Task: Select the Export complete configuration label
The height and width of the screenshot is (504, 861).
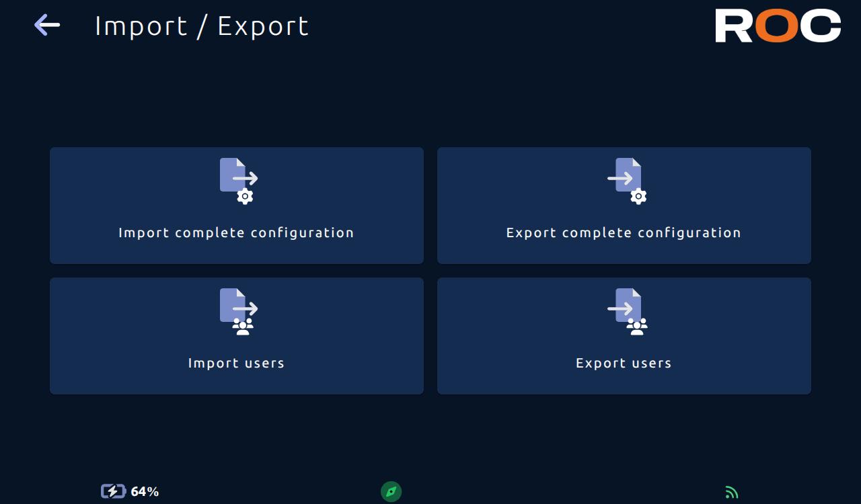Action: pyautogui.click(x=624, y=233)
